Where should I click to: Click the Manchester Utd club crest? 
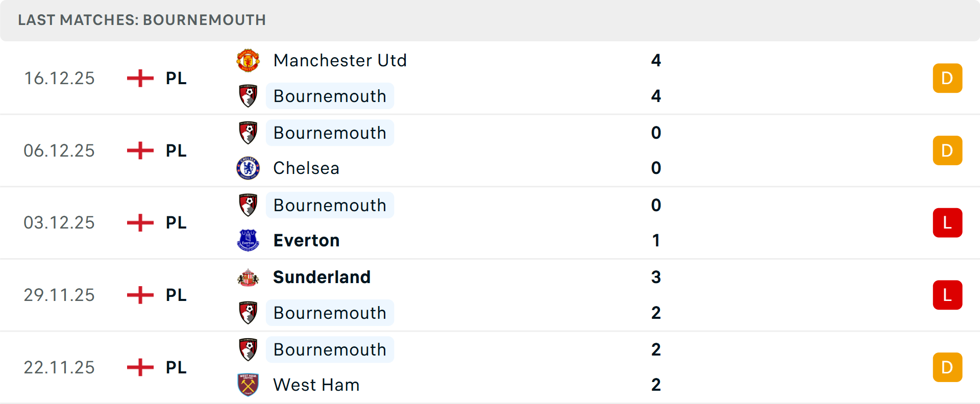(x=248, y=61)
